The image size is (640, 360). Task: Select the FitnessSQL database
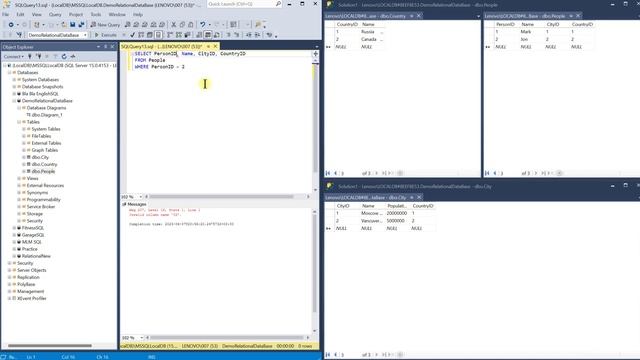coord(33,228)
